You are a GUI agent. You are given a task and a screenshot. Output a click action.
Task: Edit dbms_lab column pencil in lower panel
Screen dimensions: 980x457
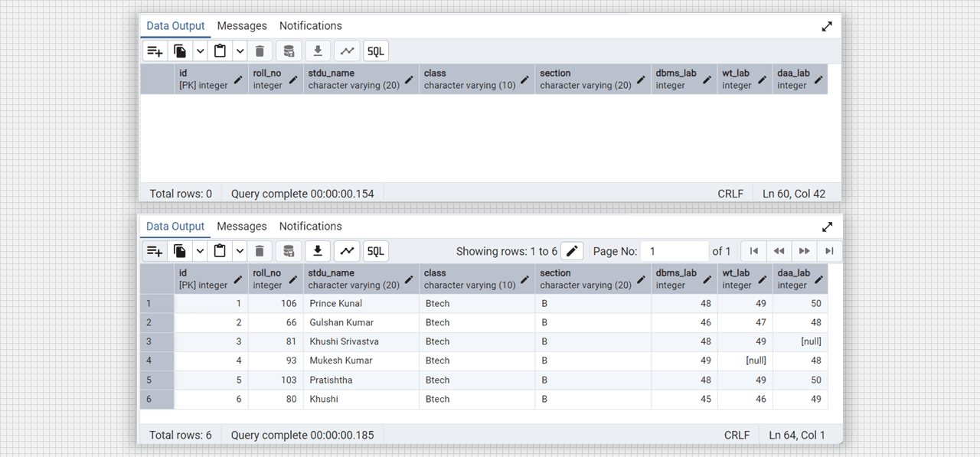pyautogui.click(x=708, y=279)
